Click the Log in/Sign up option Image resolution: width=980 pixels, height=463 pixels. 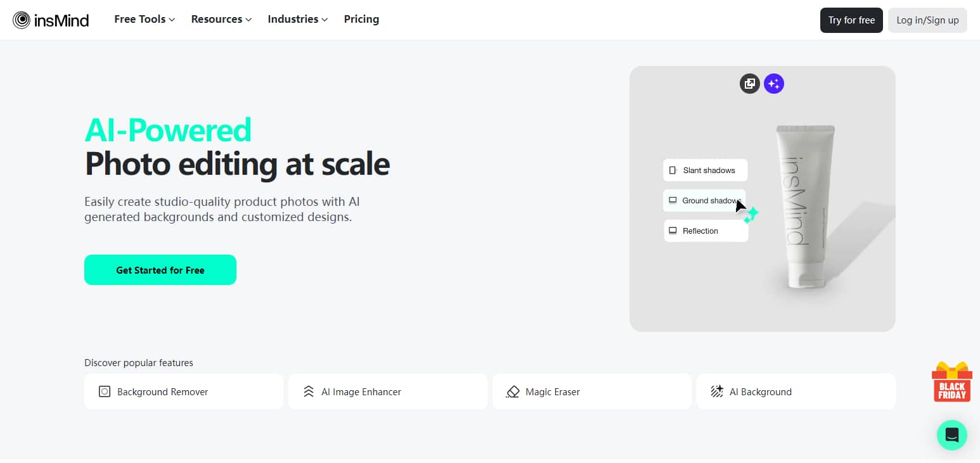[927, 20]
